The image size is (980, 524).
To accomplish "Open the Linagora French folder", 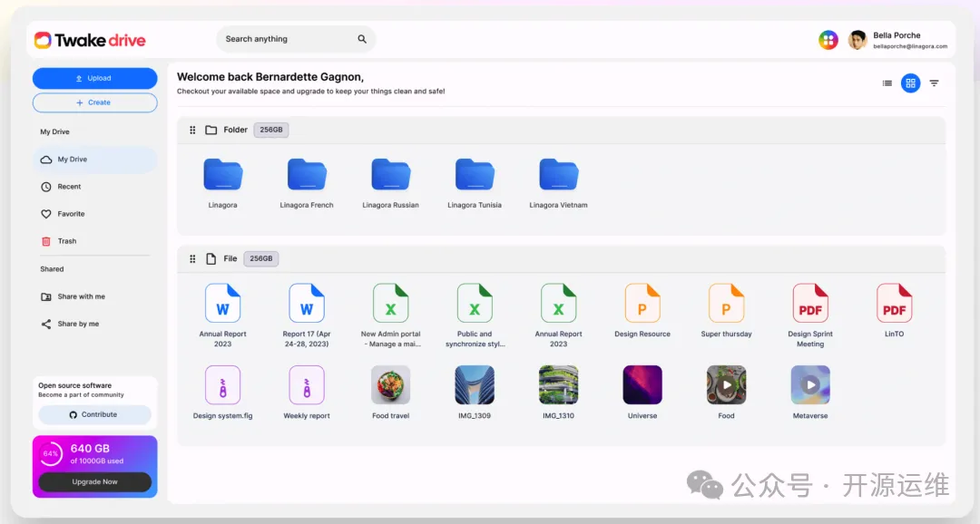I will tap(307, 174).
